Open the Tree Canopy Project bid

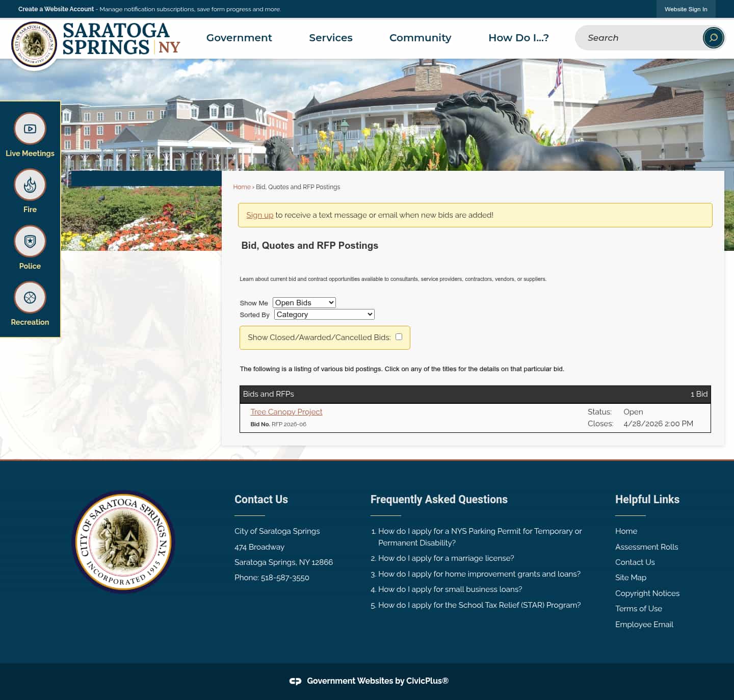tap(286, 411)
